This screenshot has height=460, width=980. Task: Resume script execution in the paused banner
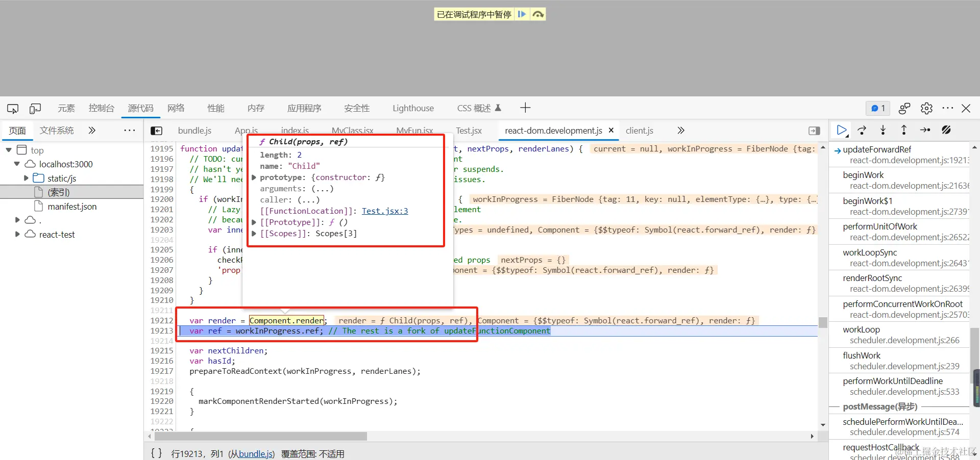point(522,14)
